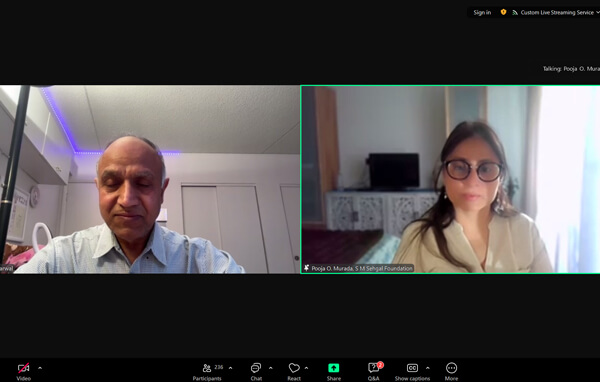
Task: Expand the Chat options caret
Action: pos(271,368)
